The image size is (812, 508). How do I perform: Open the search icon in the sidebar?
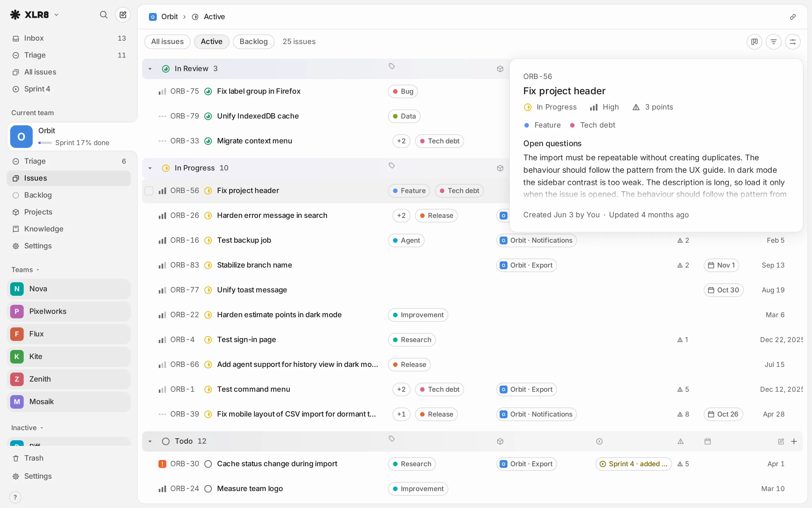pos(104,15)
